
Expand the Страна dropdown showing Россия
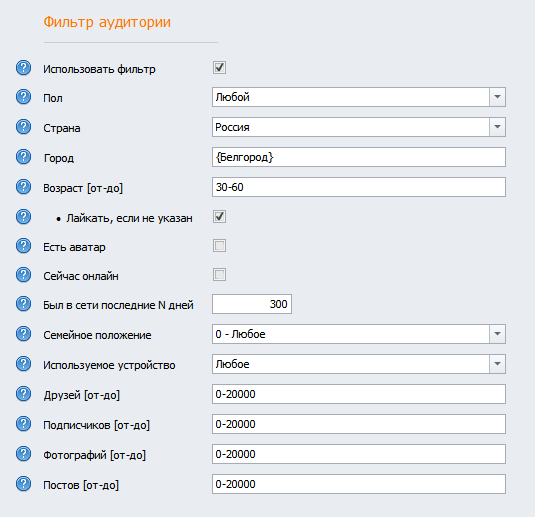click(x=359, y=127)
